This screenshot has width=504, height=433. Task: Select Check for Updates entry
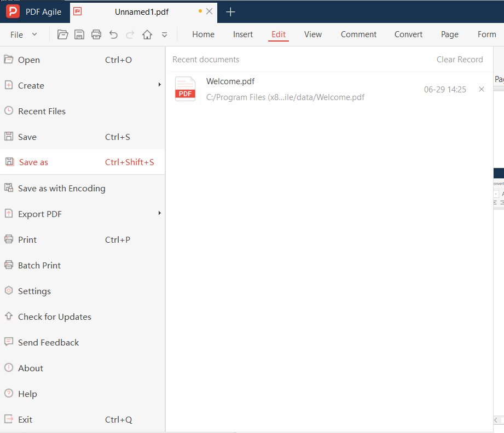click(x=82, y=317)
